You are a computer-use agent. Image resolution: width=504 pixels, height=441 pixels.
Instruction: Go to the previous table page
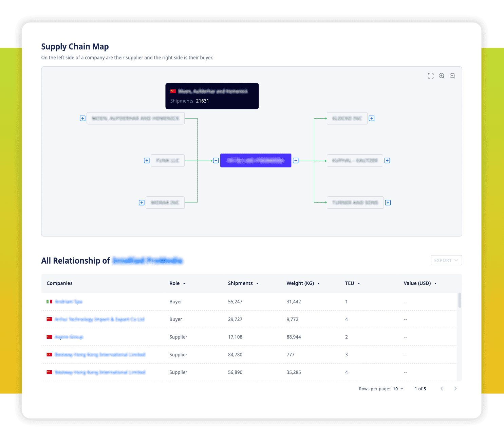click(442, 389)
